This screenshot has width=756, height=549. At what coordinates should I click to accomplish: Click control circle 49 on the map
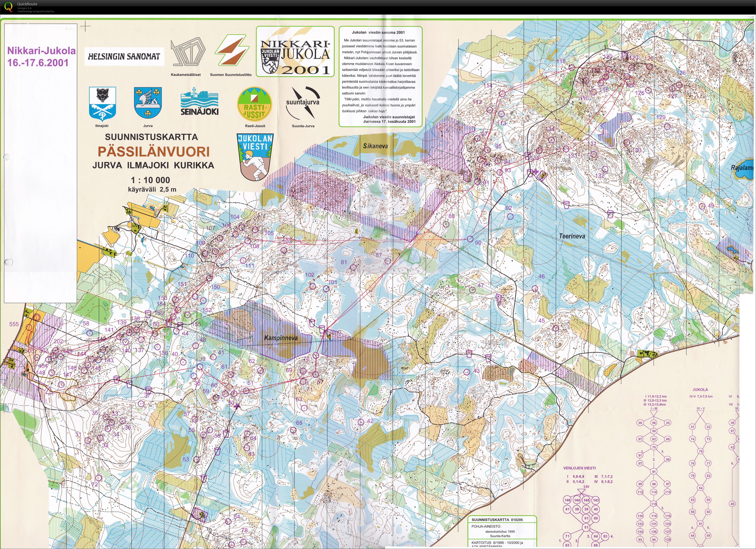[x=702, y=206]
